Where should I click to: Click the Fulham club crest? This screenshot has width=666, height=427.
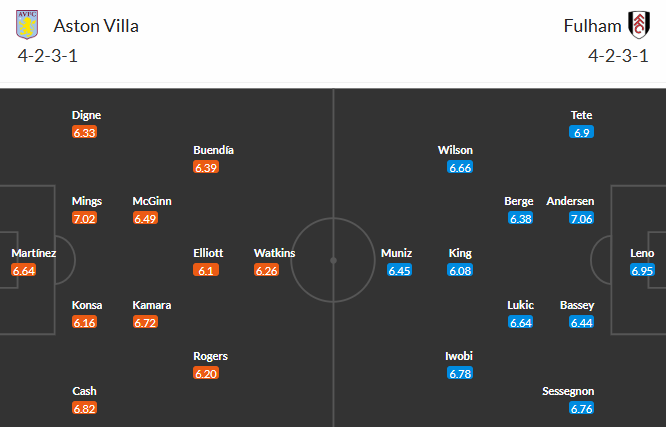click(636, 24)
